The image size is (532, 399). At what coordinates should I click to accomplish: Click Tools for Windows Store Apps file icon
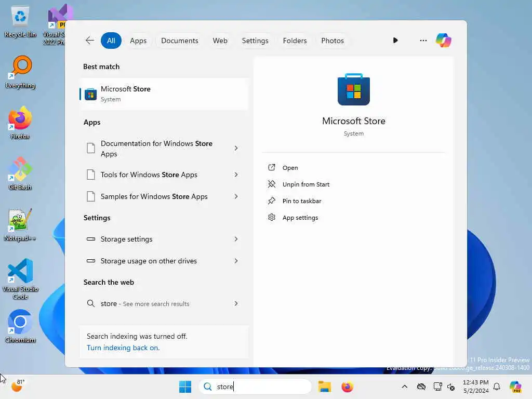(90, 175)
